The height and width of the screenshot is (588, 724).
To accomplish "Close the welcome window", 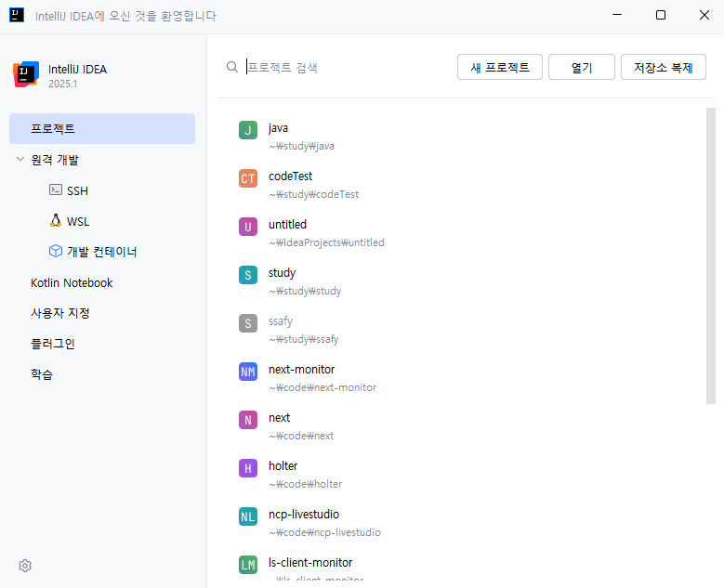I will (704, 15).
